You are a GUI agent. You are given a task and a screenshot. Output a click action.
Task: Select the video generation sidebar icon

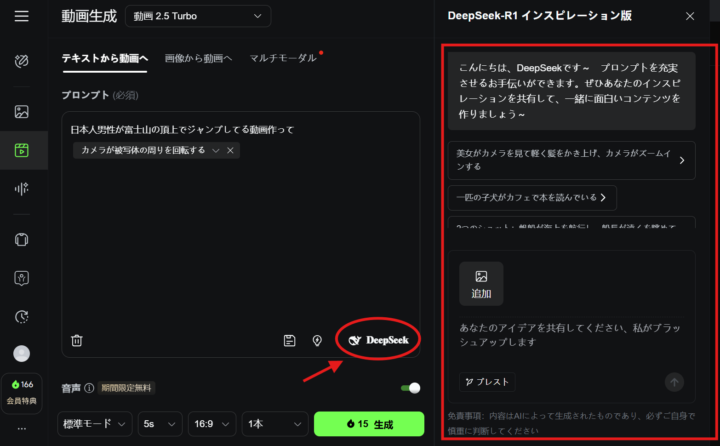point(22,151)
